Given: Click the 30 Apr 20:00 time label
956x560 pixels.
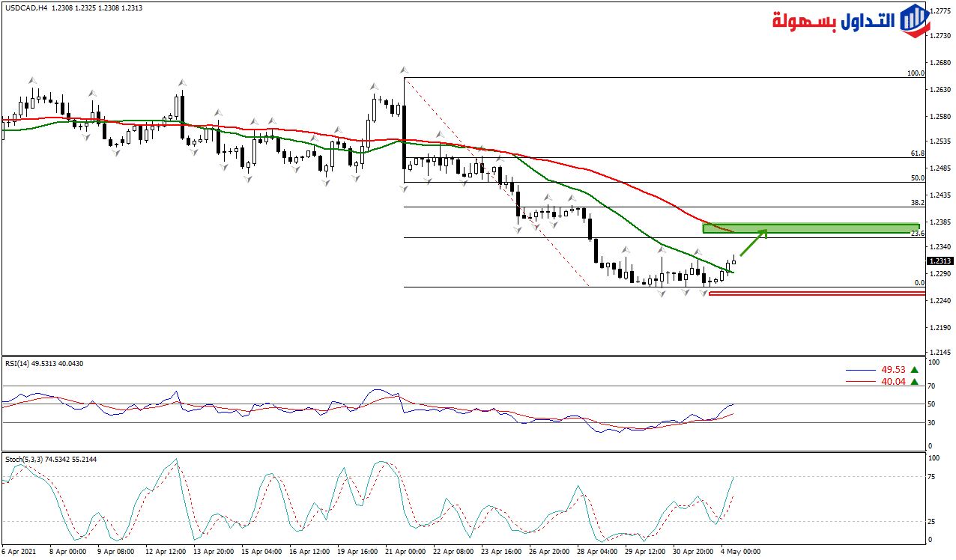Looking at the screenshot, I should pos(692,551).
